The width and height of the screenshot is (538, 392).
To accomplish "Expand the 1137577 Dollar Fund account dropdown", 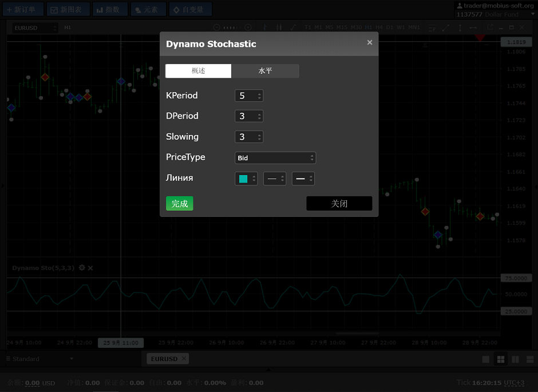I will pos(532,14).
